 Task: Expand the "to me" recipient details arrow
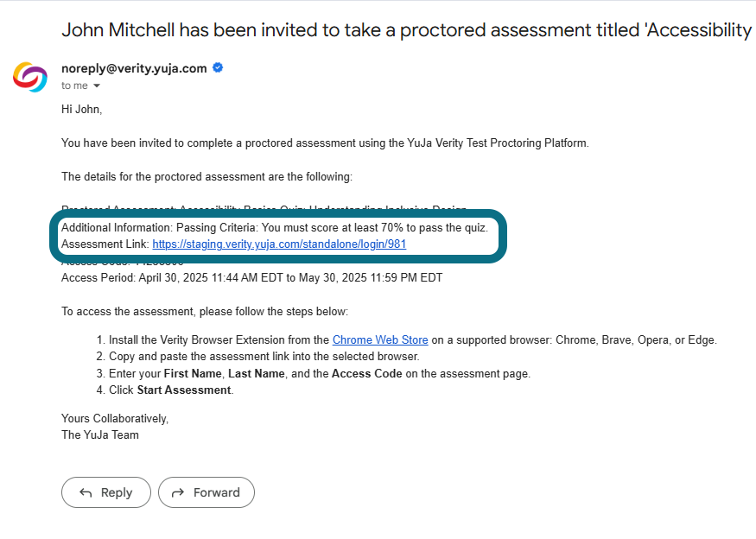coord(97,86)
